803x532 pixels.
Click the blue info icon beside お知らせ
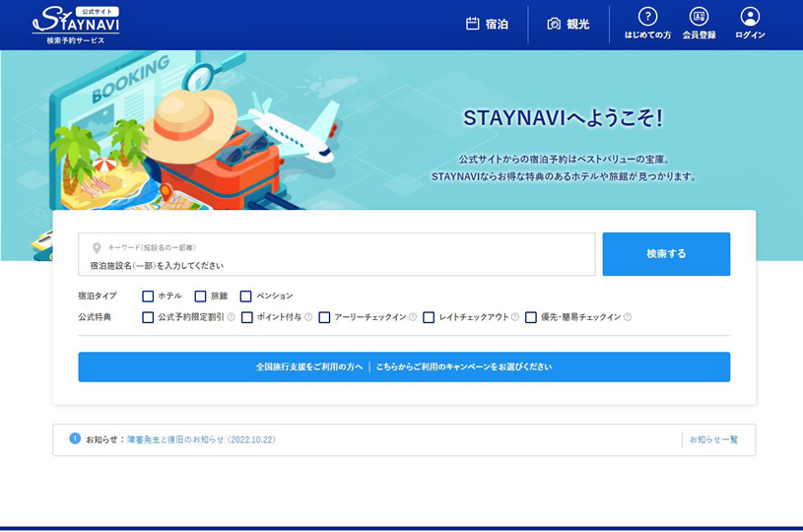[x=75, y=438]
